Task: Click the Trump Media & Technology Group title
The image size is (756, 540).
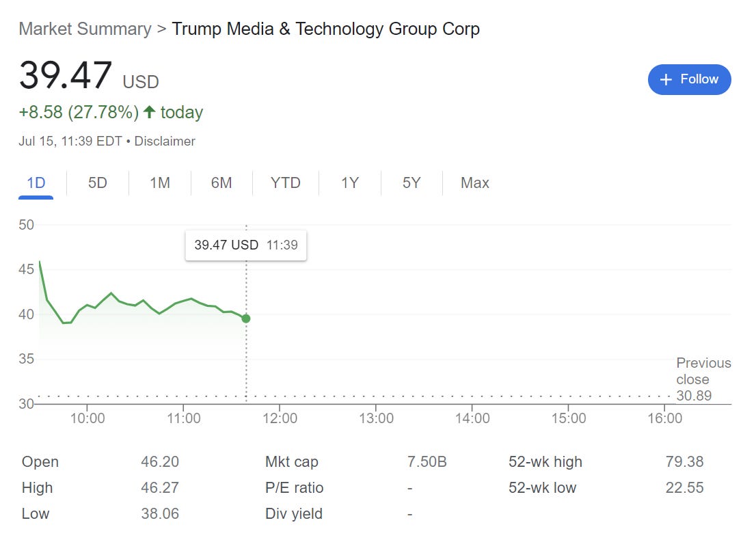Action: click(325, 29)
